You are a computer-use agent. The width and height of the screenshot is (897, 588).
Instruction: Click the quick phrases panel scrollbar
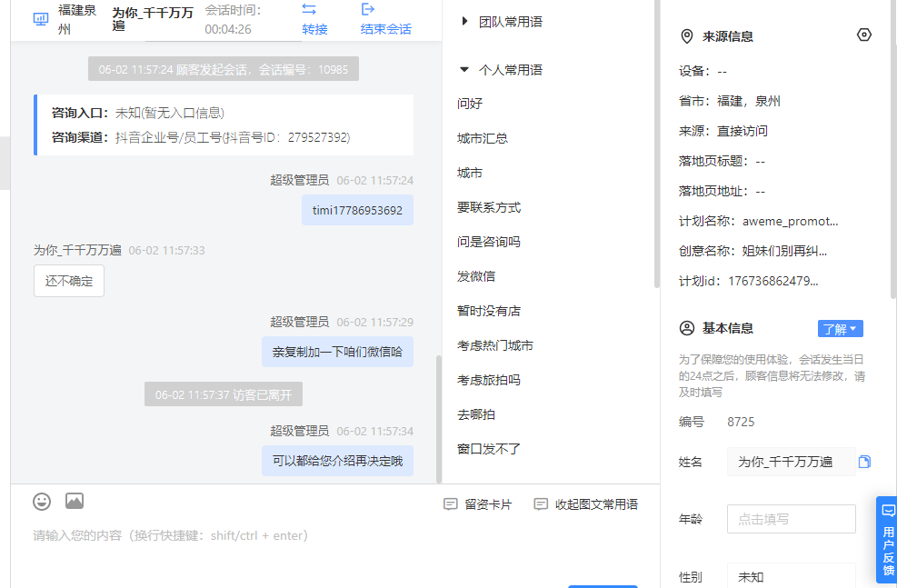tap(656, 143)
